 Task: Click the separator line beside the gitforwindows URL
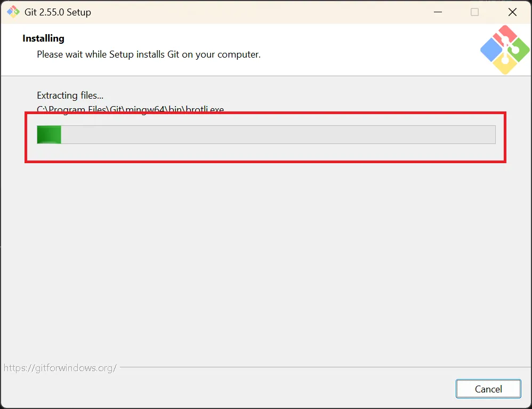pos(325,367)
